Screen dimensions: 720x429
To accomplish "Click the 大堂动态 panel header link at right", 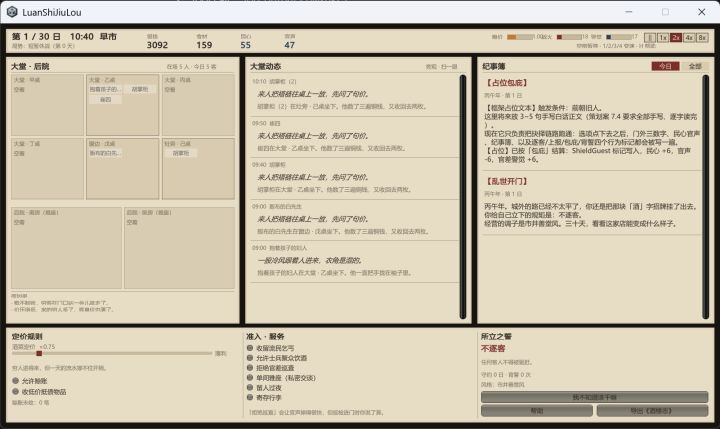I will click(x=441, y=67).
